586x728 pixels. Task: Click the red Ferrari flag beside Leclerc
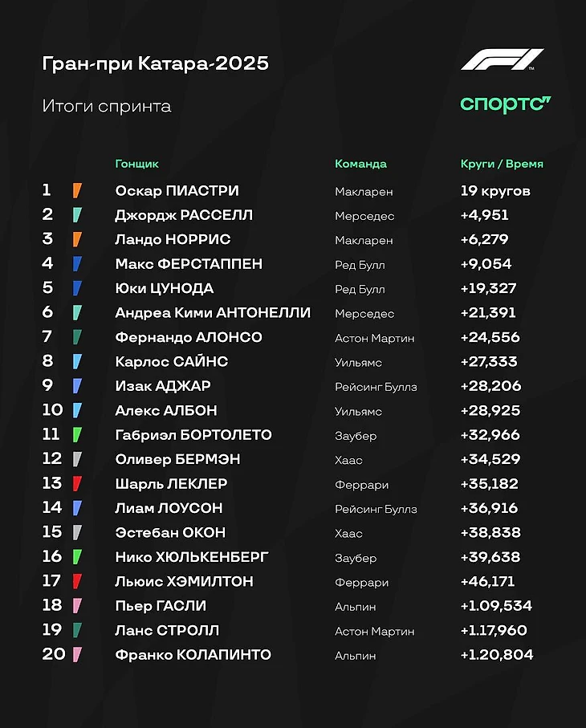coord(77,483)
